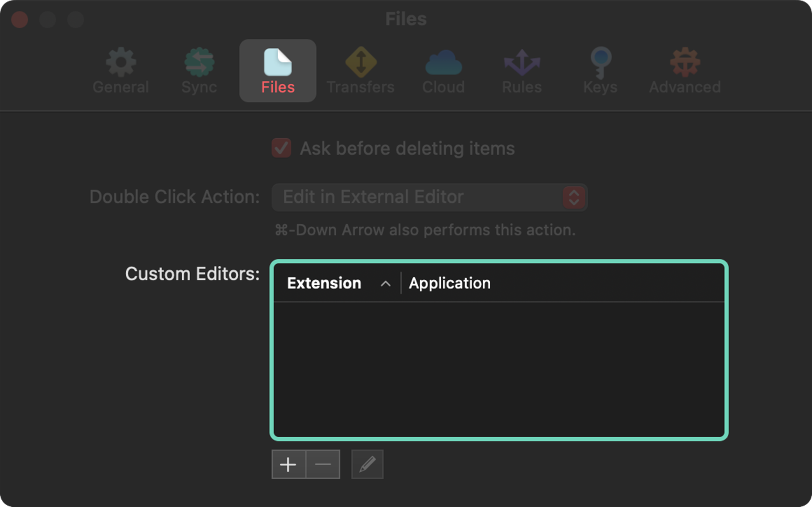This screenshot has height=507, width=812.
Task: Add a new custom editor with the plus button
Action: click(x=288, y=464)
